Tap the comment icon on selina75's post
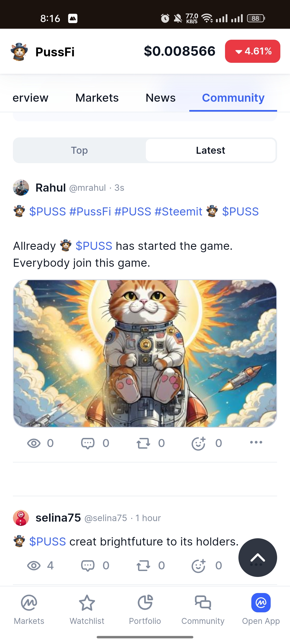Screen dimensions: 290x644 [88, 565]
